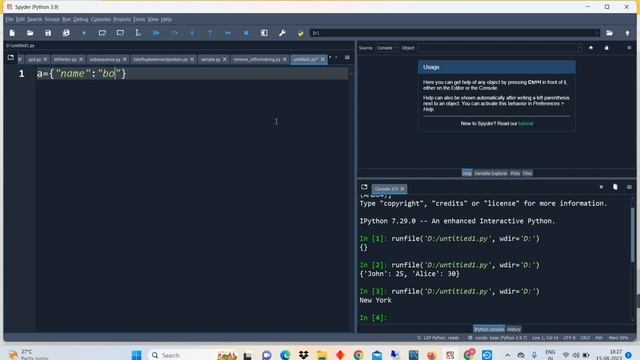This screenshot has height=360, width=640.
Task: Open the View menu
Action: click(153, 19)
